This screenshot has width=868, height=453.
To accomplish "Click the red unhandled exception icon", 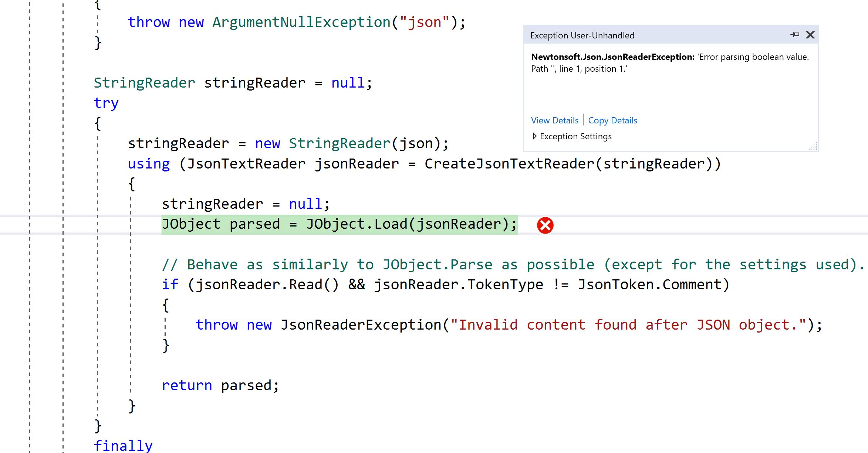I will click(x=545, y=225).
